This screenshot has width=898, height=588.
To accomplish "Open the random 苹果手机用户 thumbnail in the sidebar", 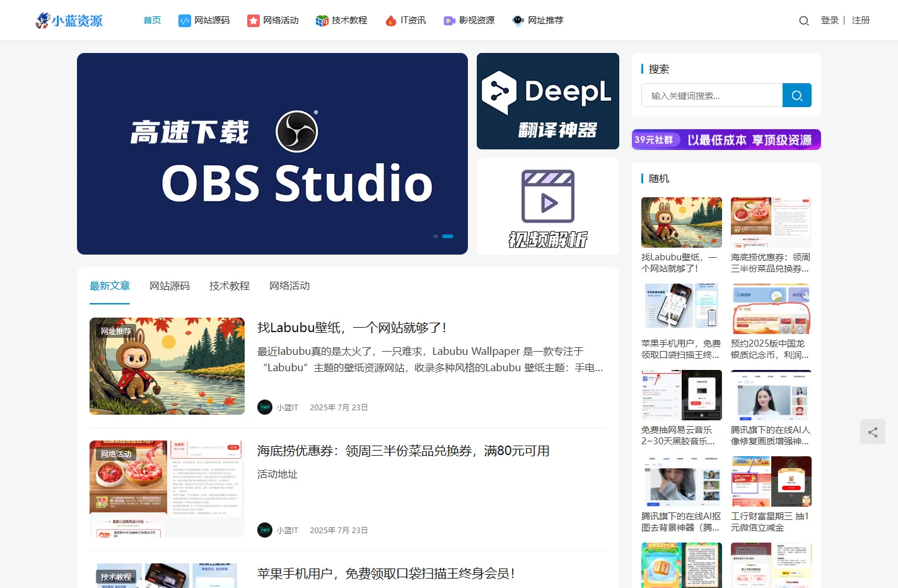I will tap(682, 309).
